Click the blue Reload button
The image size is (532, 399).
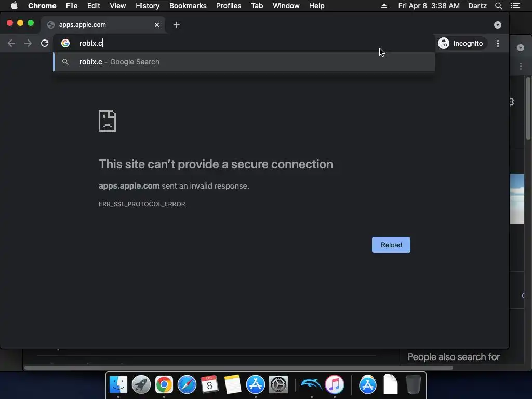[x=391, y=245]
